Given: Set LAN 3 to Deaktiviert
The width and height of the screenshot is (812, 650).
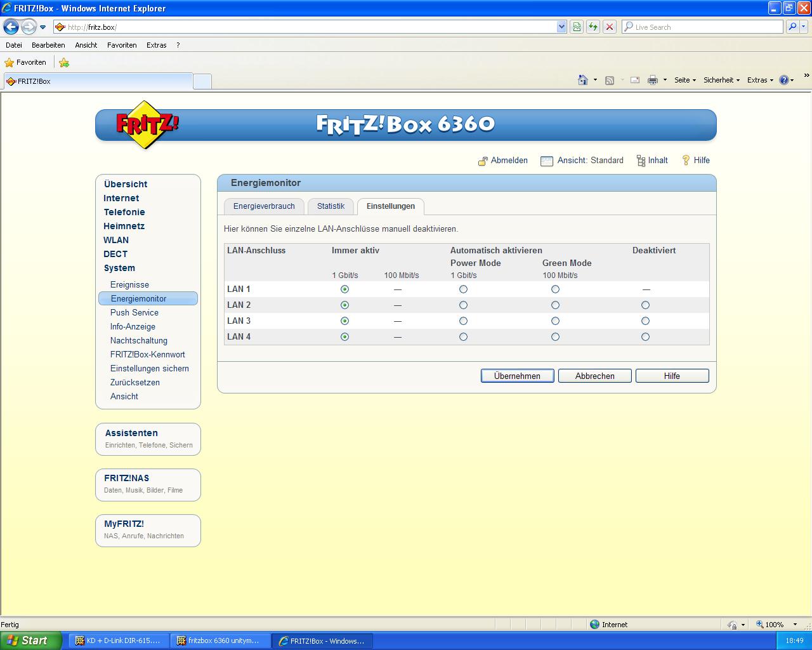Looking at the screenshot, I should coord(645,321).
